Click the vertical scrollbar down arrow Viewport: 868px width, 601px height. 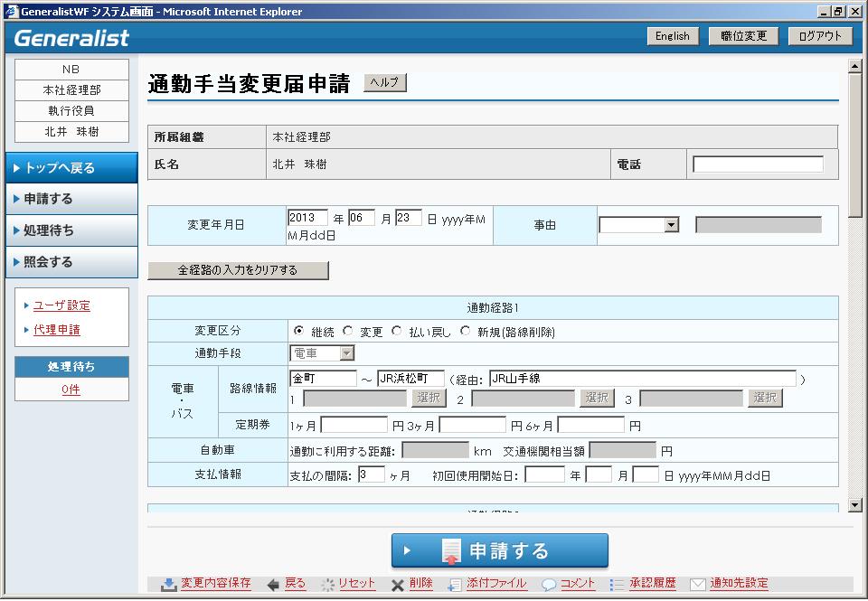click(854, 505)
